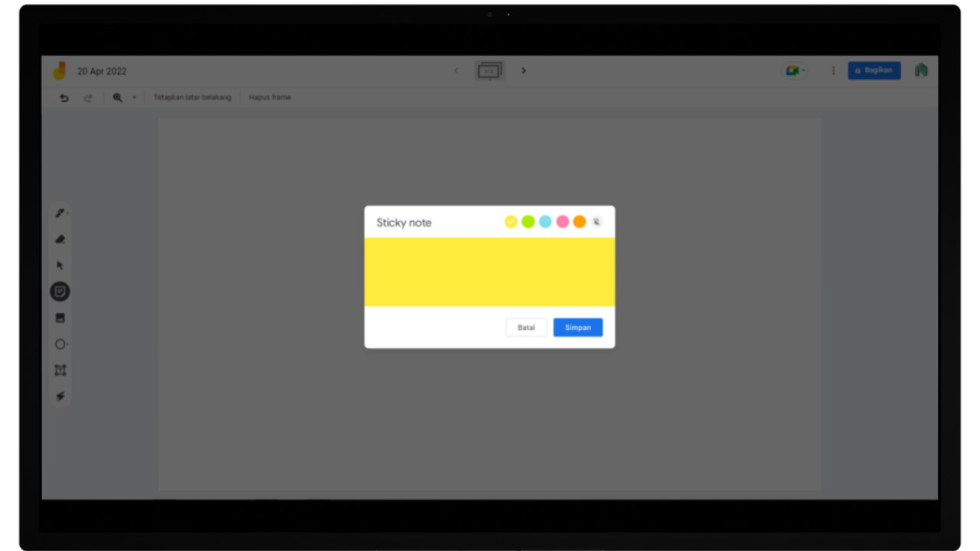980x551 pixels.
Task: Click the Bagikan share button
Action: click(874, 70)
